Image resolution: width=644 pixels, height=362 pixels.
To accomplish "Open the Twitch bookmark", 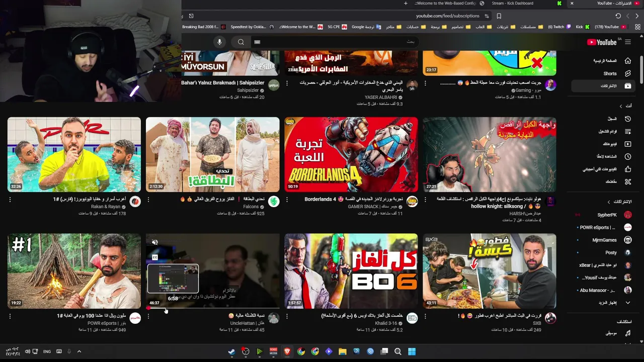I will coord(559,27).
